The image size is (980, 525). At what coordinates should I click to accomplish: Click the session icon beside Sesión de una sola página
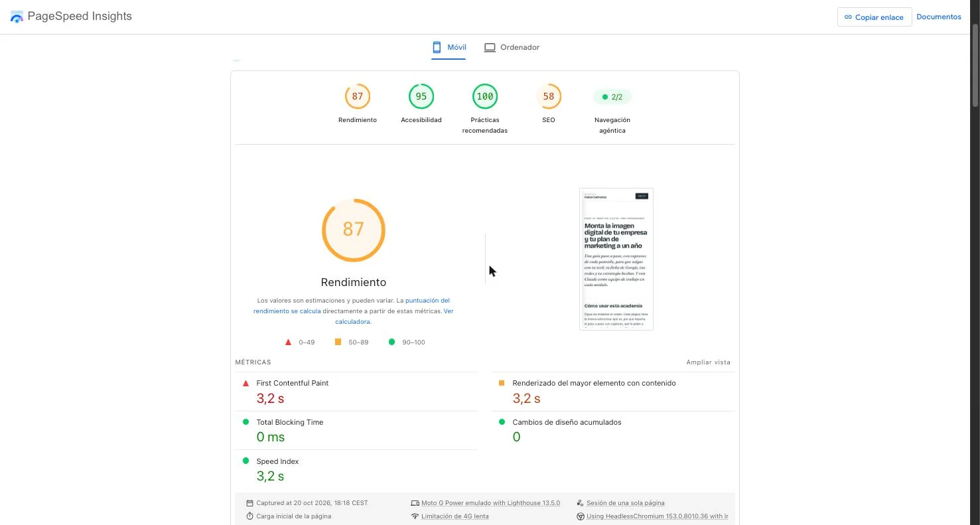tap(580, 503)
